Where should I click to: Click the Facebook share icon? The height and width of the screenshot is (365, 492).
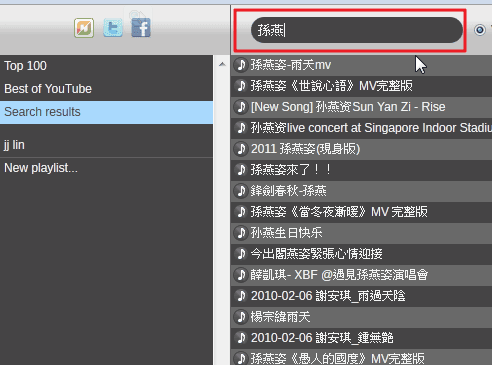click(x=141, y=28)
